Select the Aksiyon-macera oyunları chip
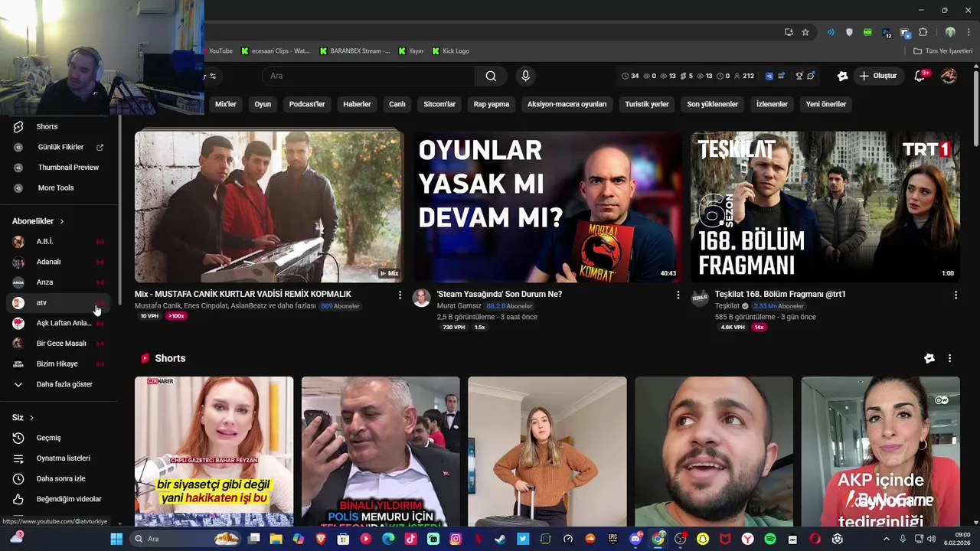Screen dimensions: 980x551 [567, 104]
